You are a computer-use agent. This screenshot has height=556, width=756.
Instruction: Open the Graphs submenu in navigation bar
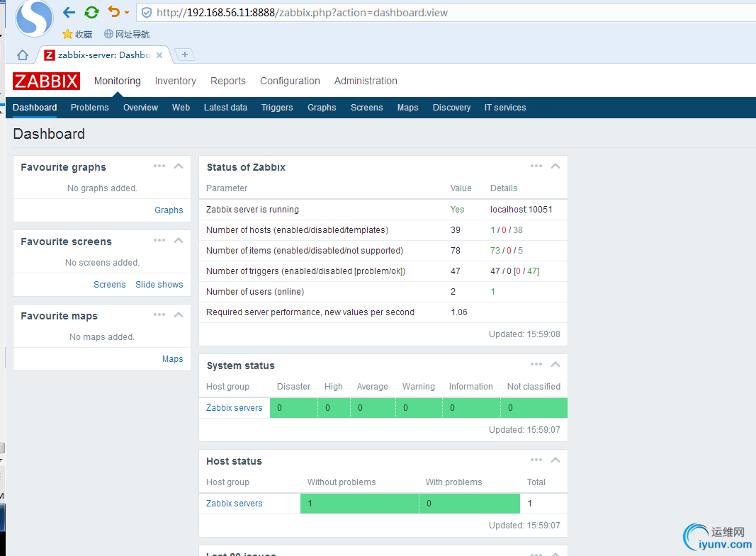322,108
